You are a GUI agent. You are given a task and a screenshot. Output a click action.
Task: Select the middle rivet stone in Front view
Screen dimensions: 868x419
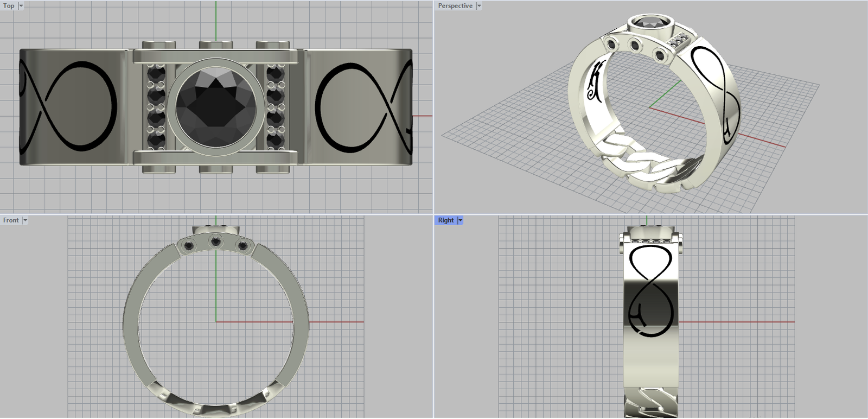pos(216,241)
